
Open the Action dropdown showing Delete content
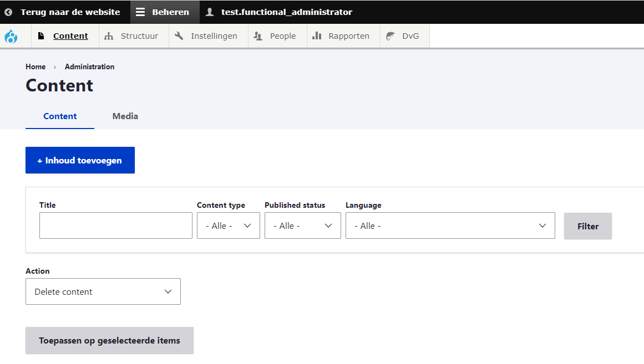[103, 292]
